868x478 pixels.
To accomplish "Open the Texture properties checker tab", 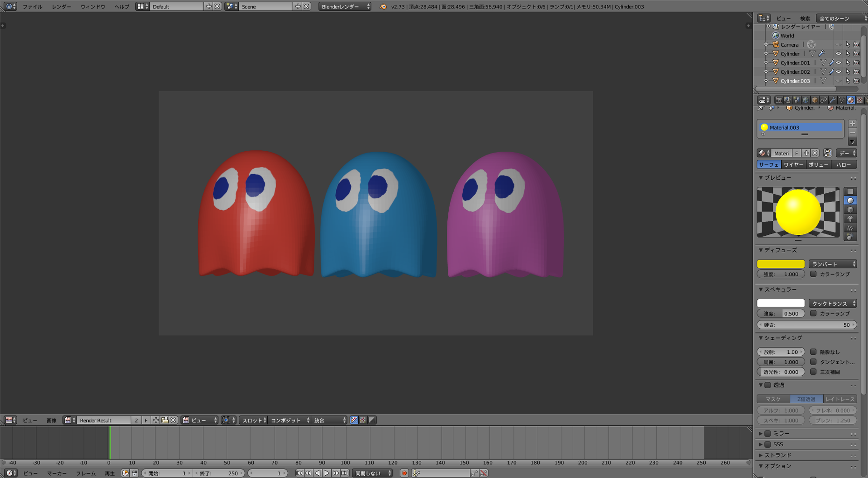I will tap(860, 100).
